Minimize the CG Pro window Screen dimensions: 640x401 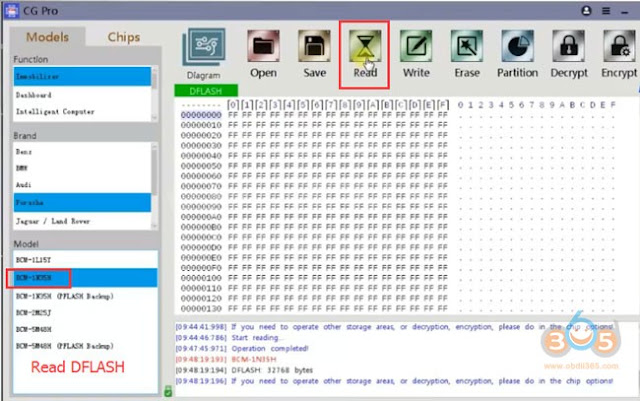(624, 13)
